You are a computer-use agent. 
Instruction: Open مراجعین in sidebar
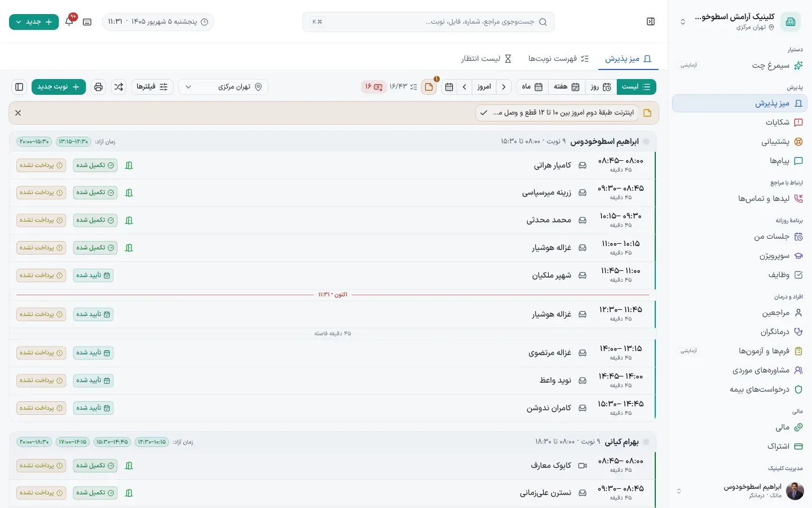tap(740, 313)
